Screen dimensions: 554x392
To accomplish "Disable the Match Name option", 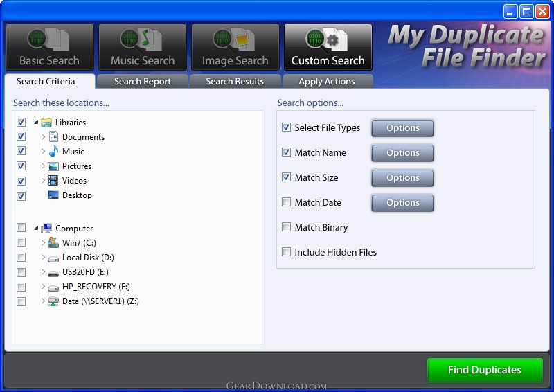I will point(286,152).
